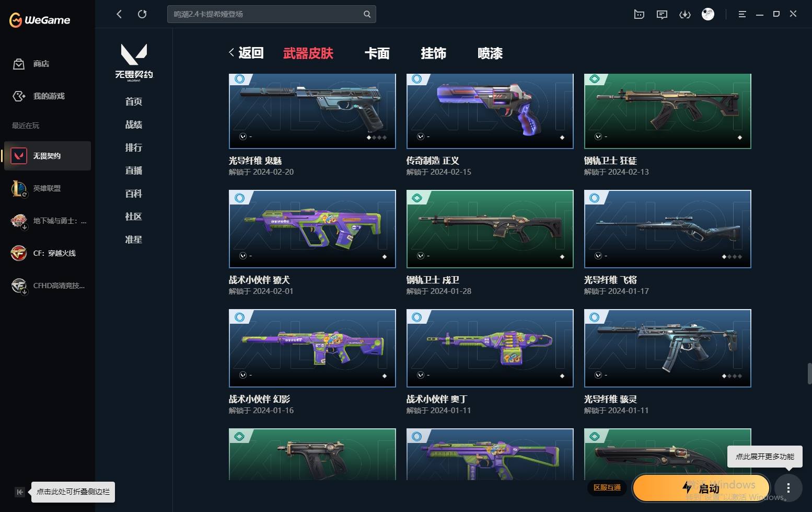The height and width of the screenshot is (512, 812).
Task: Open the hamburger main menu
Action: (742, 15)
